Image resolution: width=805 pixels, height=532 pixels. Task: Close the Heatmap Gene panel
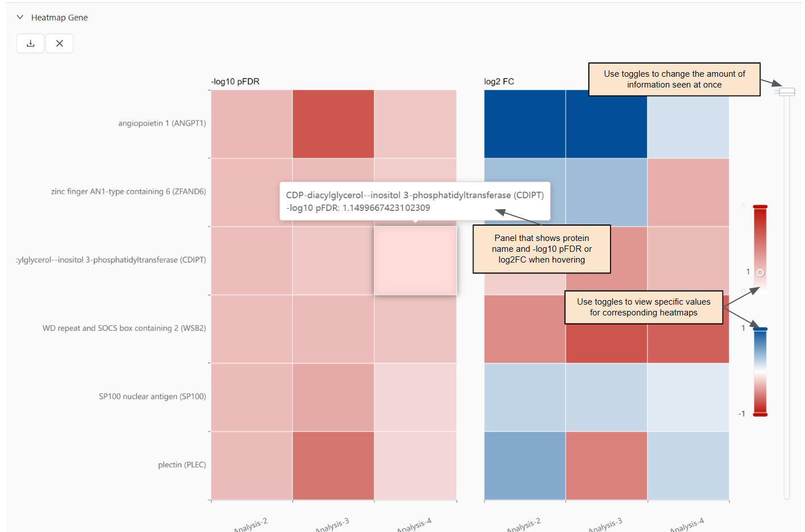click(x=59, y=43)
